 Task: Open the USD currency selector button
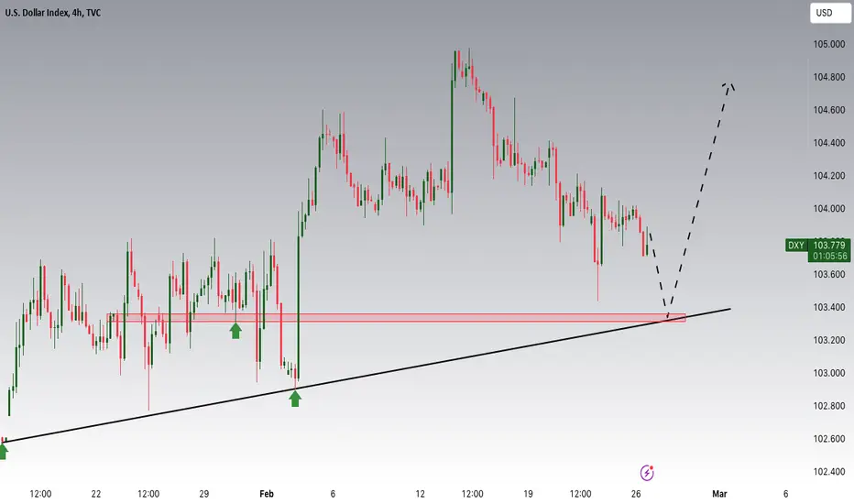click(x=829, y=13)
